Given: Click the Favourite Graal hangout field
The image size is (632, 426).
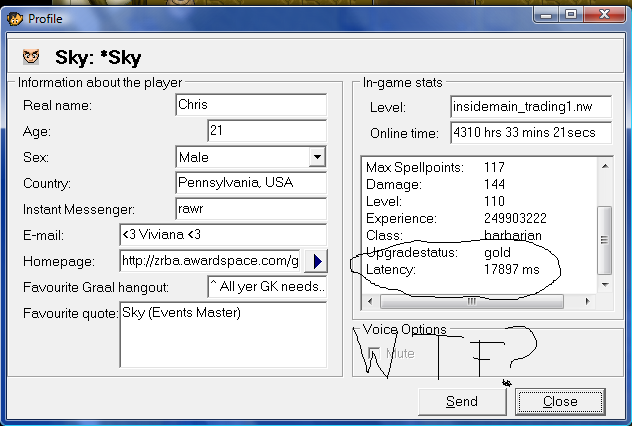Looking at the screenshot, I should coord(266,287).
